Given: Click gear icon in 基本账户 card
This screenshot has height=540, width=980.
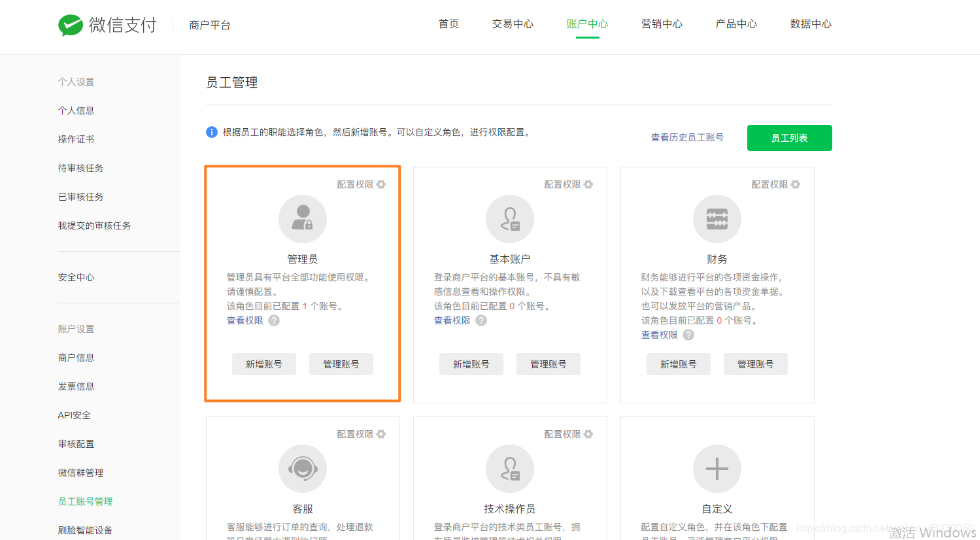Looking at the screenshot, I should (x=588, y=184).
